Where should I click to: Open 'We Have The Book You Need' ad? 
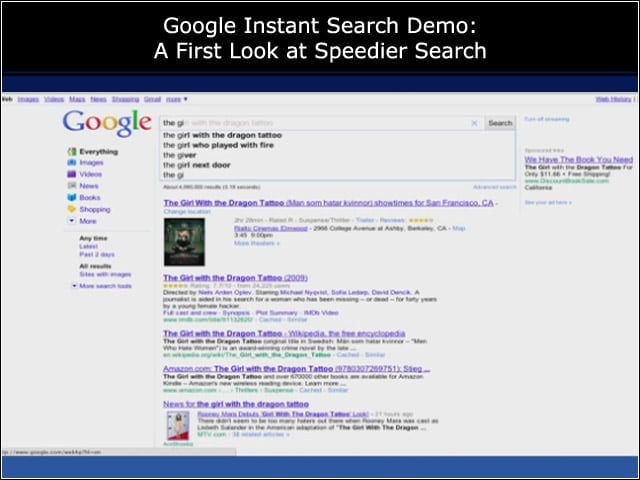click(x=578, y=160)
